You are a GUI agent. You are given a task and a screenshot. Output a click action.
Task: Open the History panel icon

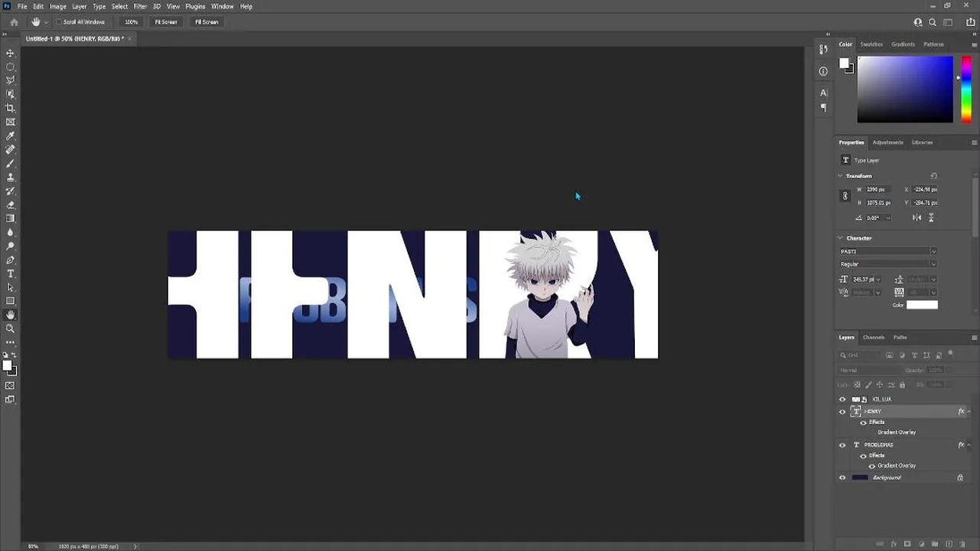point(823,50)
